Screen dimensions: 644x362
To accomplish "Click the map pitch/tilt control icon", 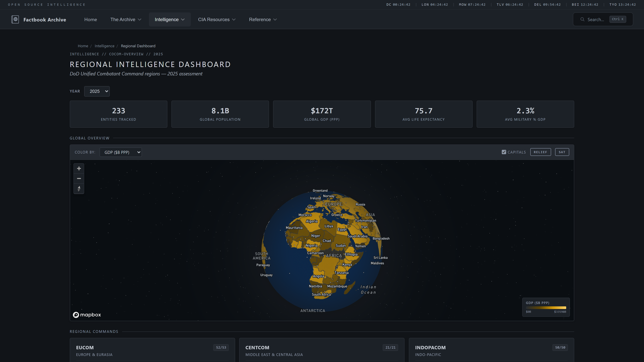I will (x=79, y=189).
